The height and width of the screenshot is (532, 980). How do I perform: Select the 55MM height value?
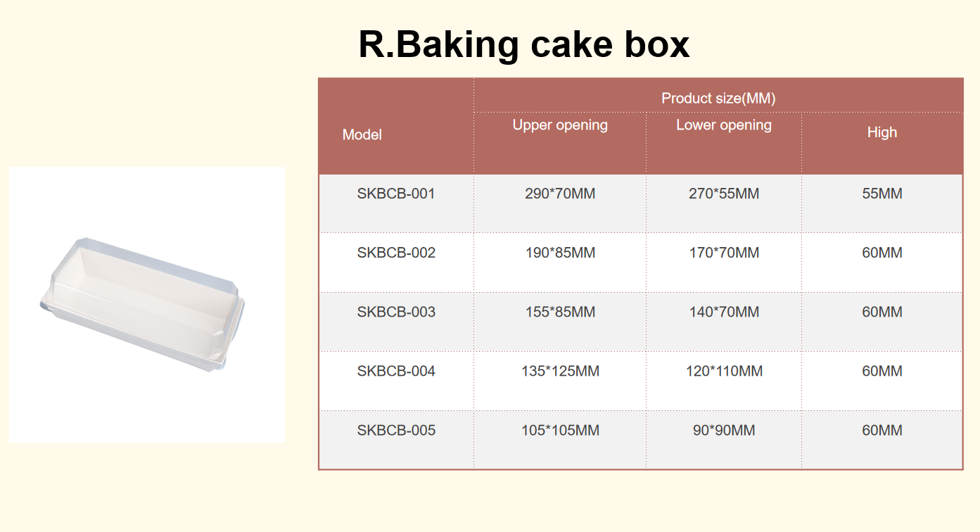point(882,194)
